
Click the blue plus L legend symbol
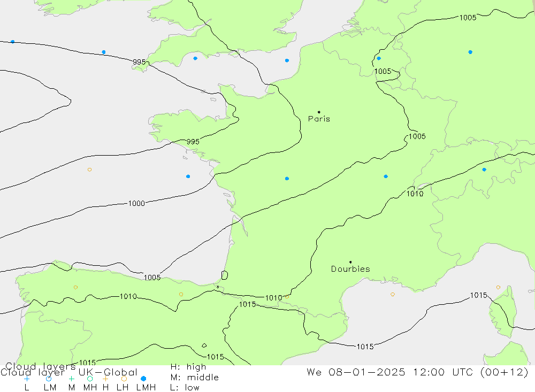[27, 379]
